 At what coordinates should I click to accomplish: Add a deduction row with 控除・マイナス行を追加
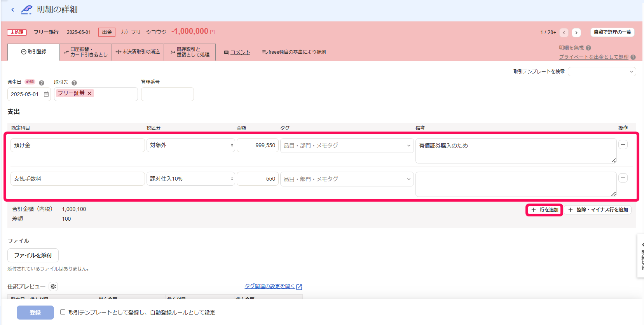point(598,210)
